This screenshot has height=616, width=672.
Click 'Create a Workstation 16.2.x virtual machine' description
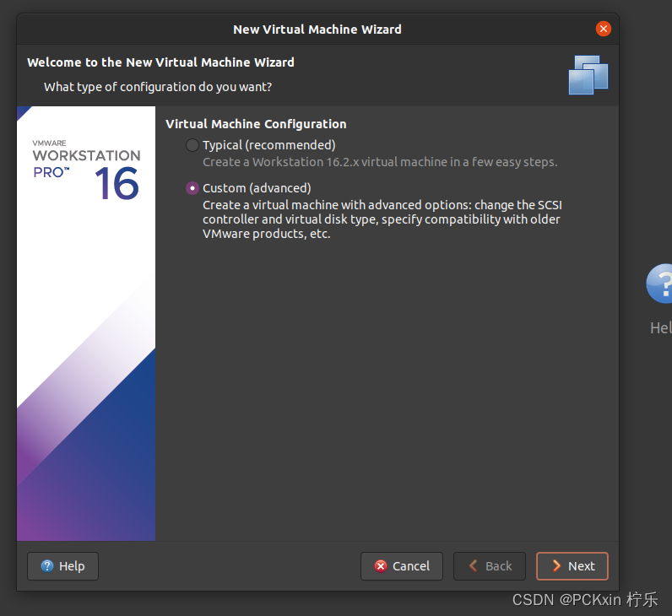tap(380, 162)
